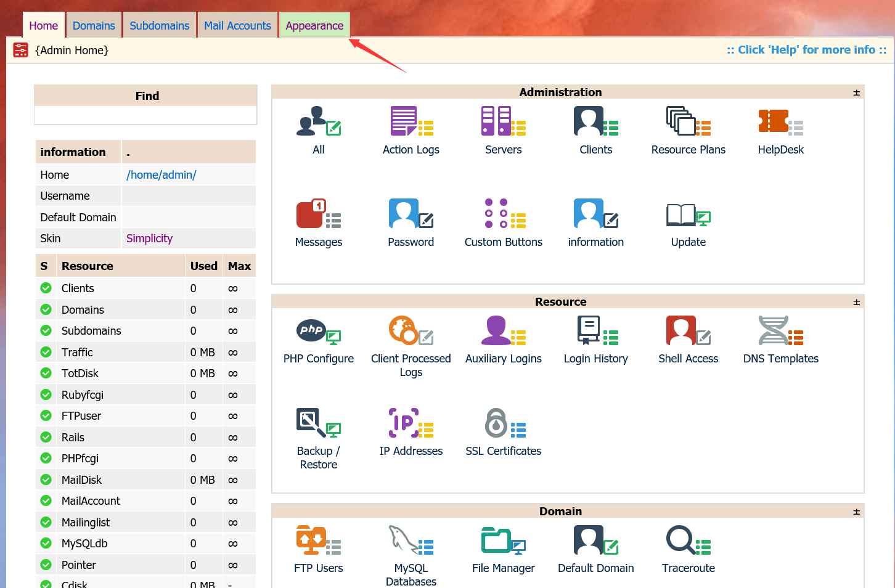The image size is (895, 588).
Task: Click the Servers icon
Action: click(503, 121)
